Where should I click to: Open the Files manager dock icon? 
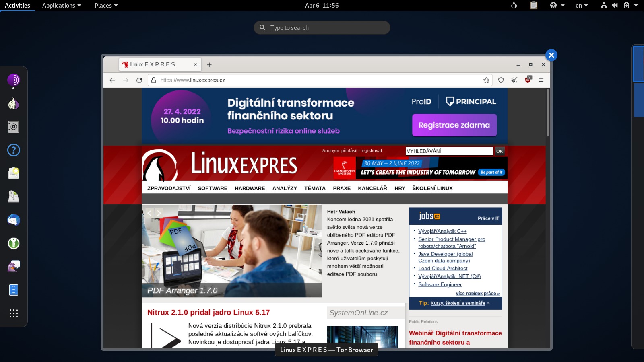(x=14, y=290)
